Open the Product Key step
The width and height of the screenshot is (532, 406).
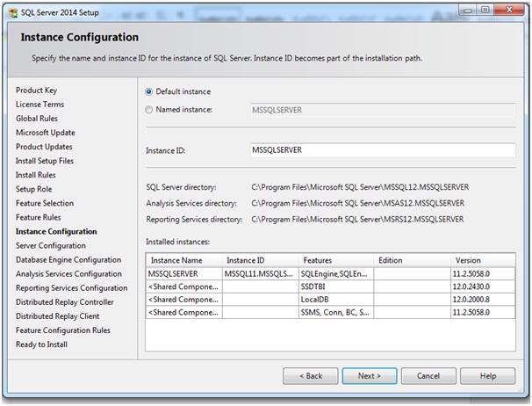[36, 91]
